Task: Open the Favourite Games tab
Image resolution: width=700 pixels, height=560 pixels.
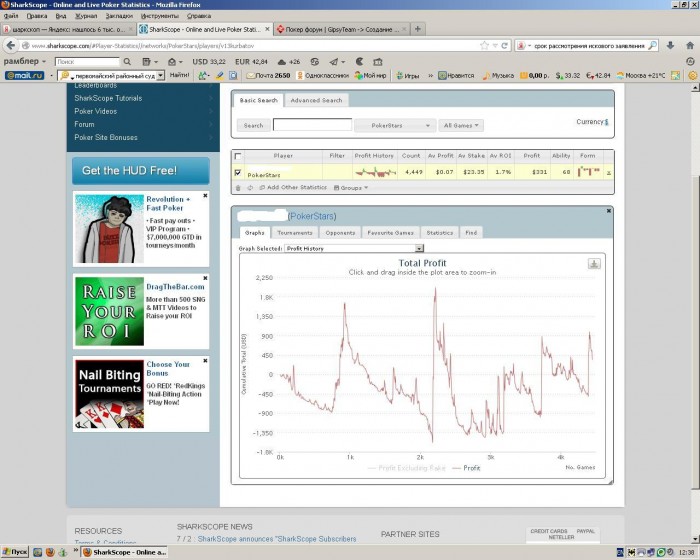Action: point(390,233)
